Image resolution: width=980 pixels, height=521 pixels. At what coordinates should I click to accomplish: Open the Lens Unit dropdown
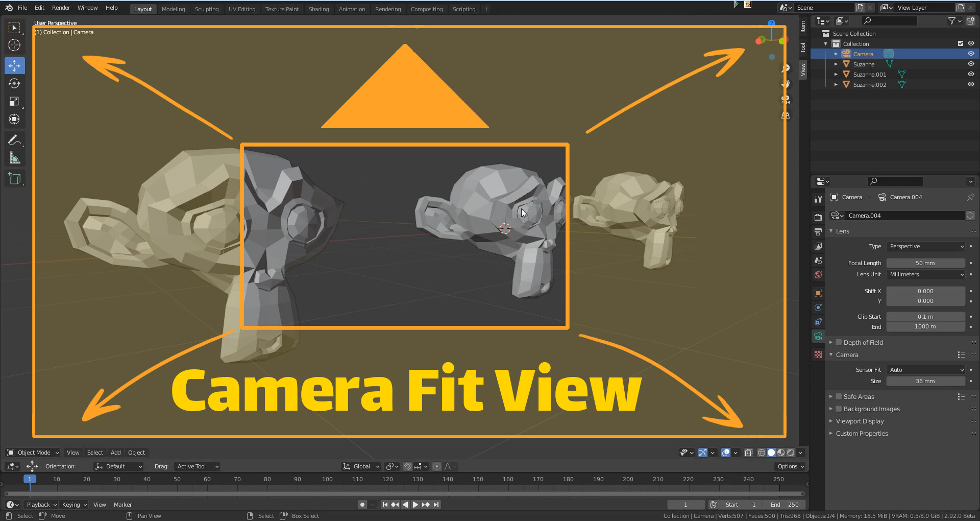925,274
